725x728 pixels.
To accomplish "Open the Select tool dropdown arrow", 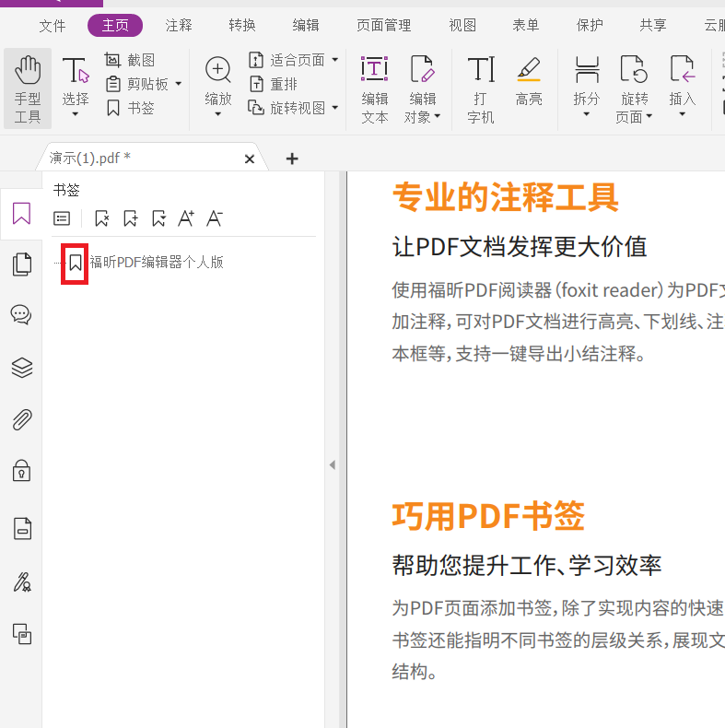I will pyautogui.click(x=76, y=114).
